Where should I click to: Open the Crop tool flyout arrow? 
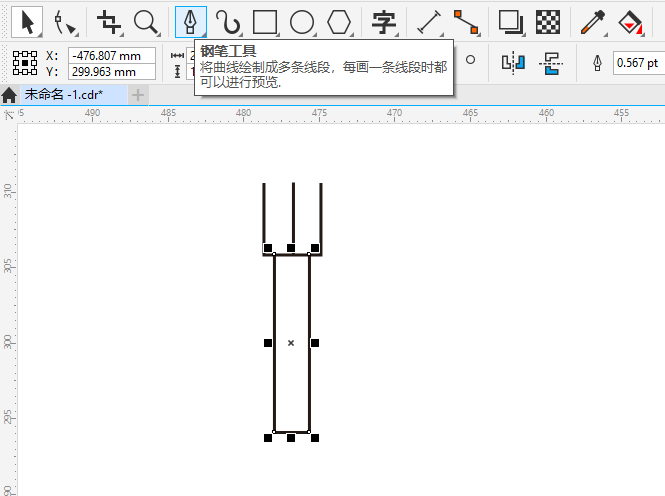[x=121, y=34]
